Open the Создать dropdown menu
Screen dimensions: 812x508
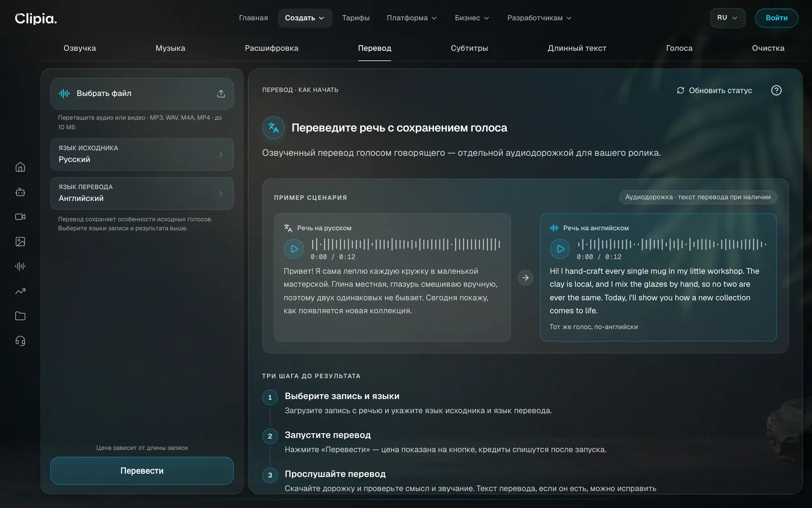tap(304, 18)
